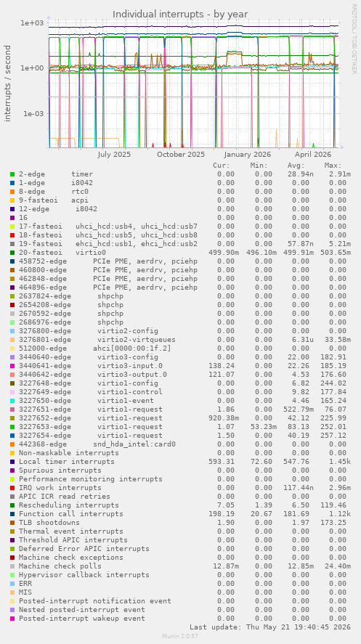
Task: Click the Local timer interrupts color swatch
Action: click(x=12, y=462)
